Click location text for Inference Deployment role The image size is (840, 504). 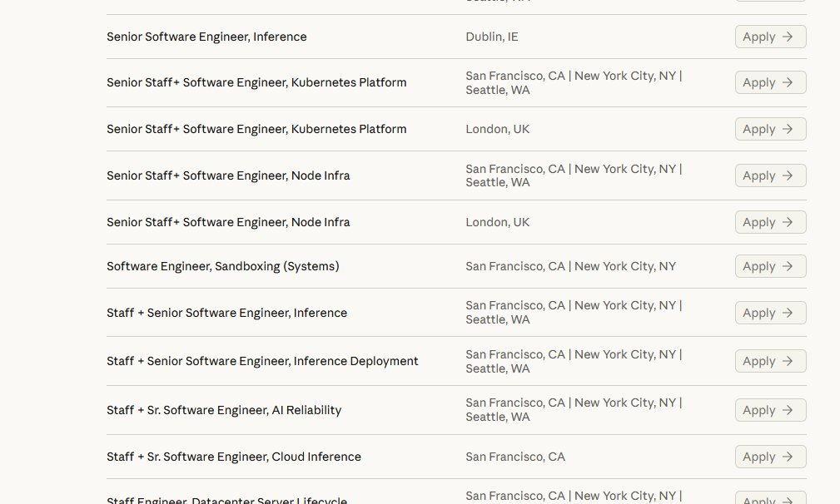[574, 361]
